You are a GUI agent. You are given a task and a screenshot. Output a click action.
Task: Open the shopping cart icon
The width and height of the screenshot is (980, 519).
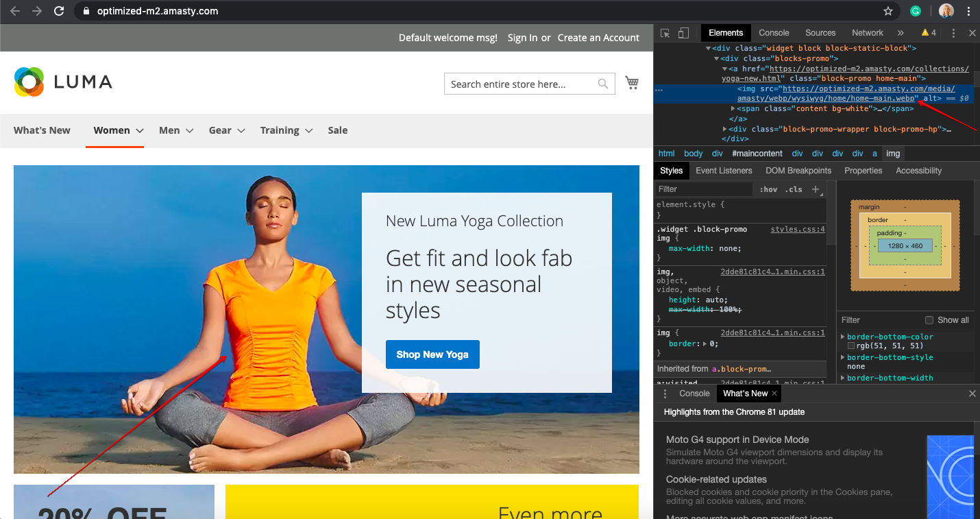(632, 83)
